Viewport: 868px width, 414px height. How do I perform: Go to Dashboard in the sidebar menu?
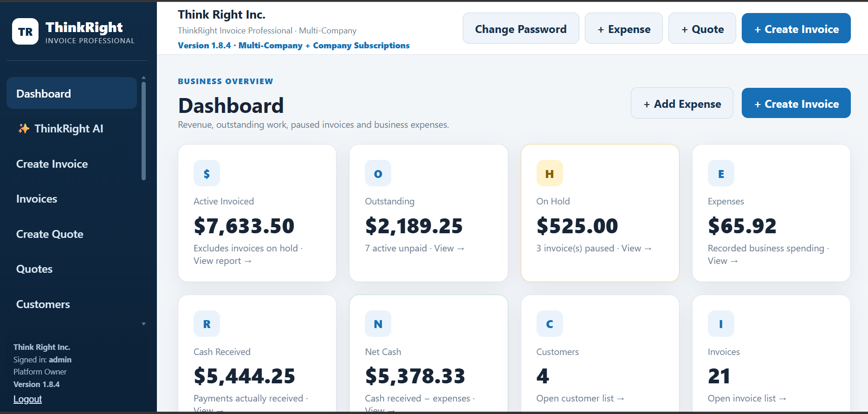[71, 93]
